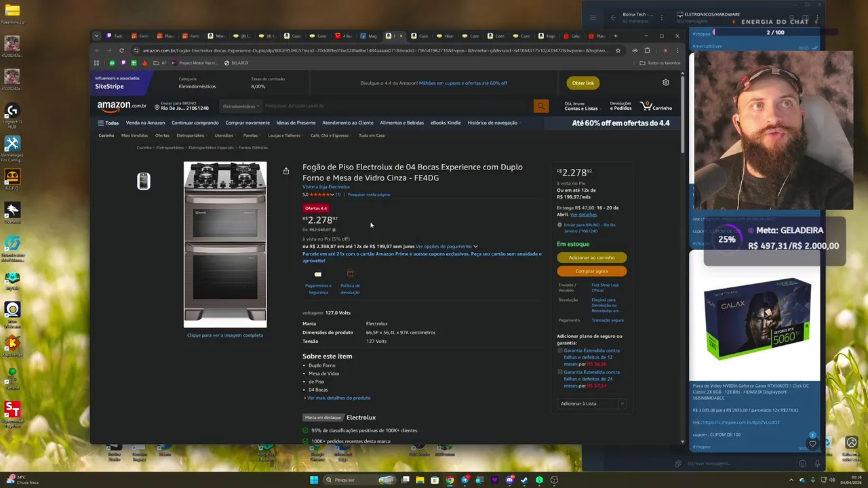This screenshot has height=488, width=868.
Task: Click the Obter link button
Action: (583, 83)
